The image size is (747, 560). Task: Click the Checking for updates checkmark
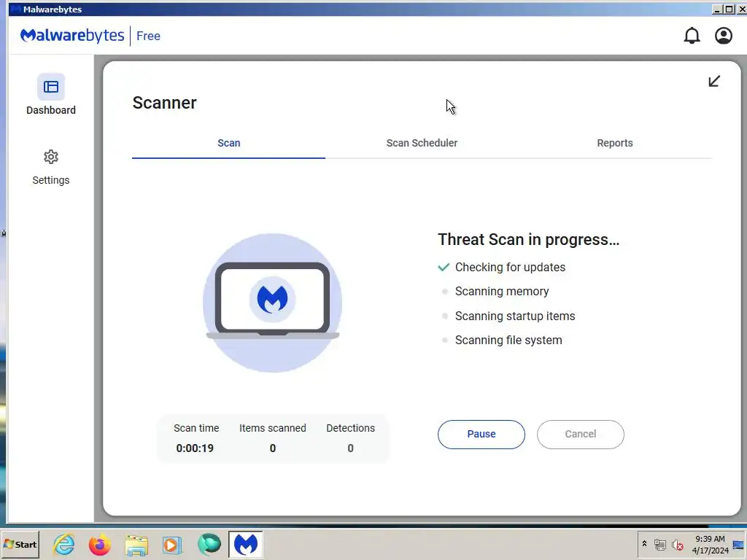(x=444, y=267)
